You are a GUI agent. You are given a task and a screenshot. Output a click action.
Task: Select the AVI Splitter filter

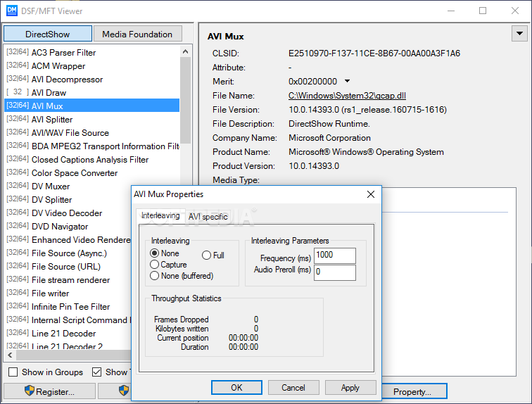(x=92, y=119)
